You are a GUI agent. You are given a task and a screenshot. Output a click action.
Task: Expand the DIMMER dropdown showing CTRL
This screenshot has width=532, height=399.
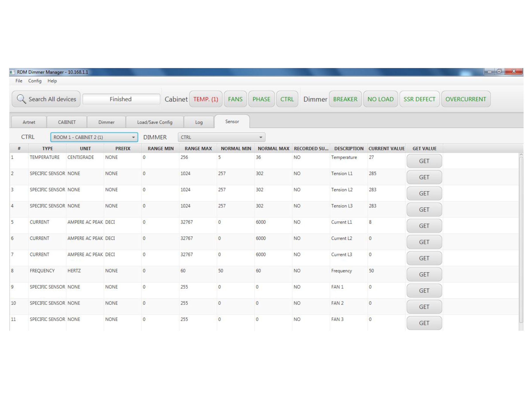coord(221,137)
